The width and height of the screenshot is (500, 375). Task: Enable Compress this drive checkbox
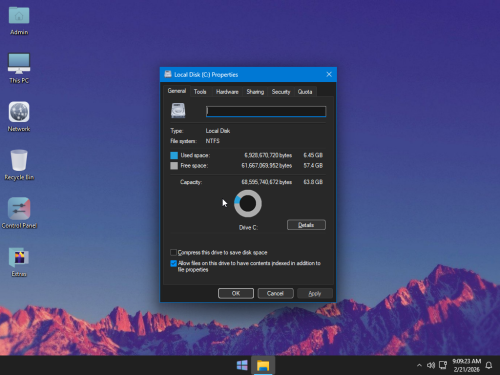[x=173, y=252]
